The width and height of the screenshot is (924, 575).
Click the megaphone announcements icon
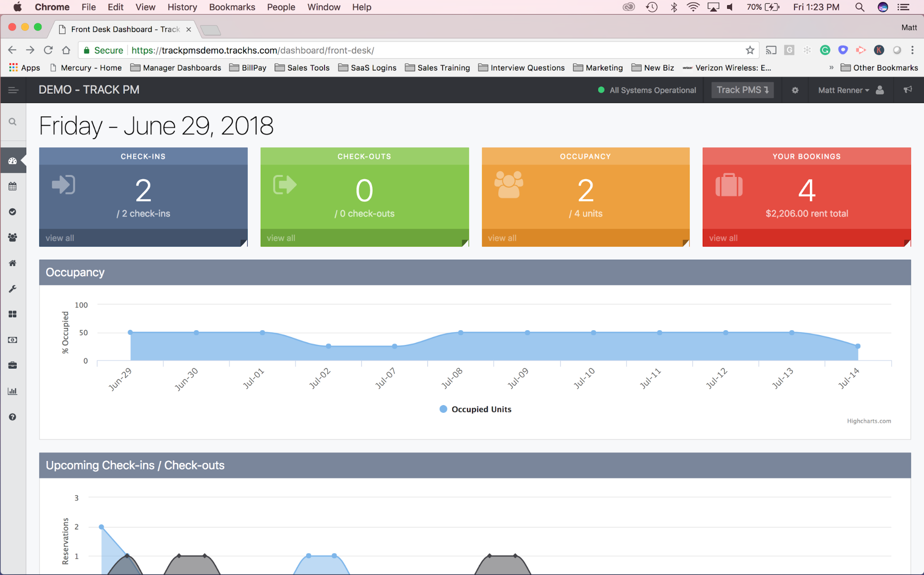tap(907, 90)
